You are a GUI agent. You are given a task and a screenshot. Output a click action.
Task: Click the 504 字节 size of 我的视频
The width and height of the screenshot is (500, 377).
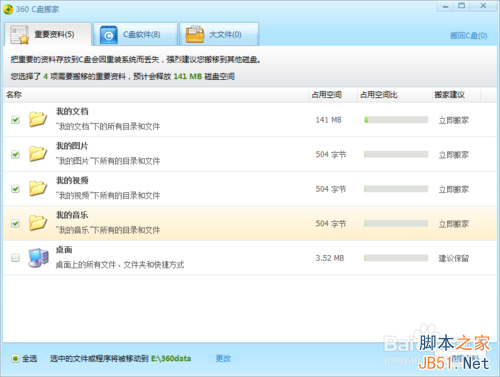tap(331, 189)
